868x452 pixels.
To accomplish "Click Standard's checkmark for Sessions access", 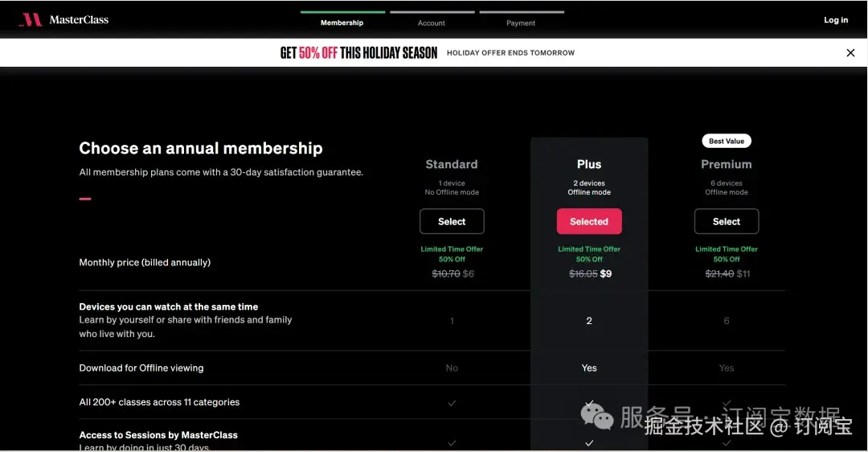I will tap(452, 442).
